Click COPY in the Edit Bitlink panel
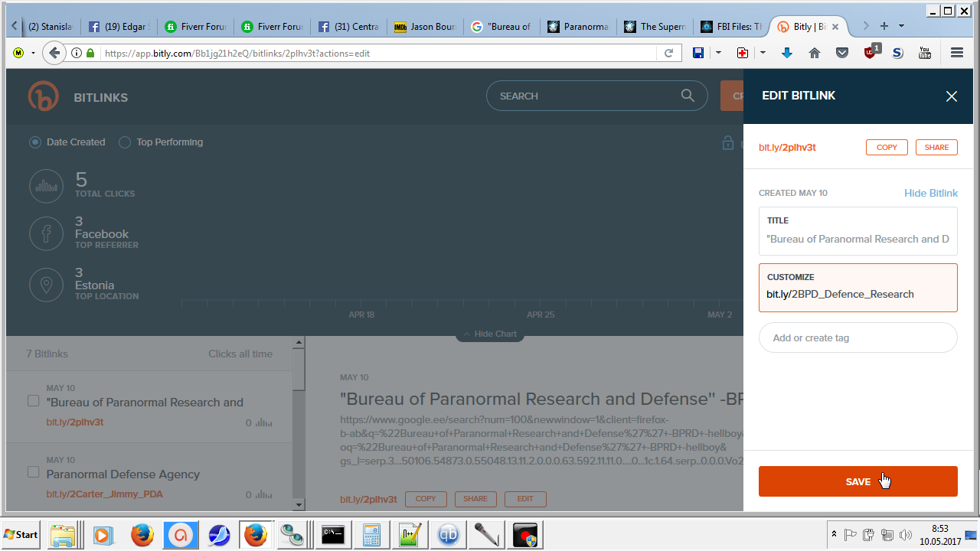The height and width of the screenshot is (551, 980). tap(887, 148)
